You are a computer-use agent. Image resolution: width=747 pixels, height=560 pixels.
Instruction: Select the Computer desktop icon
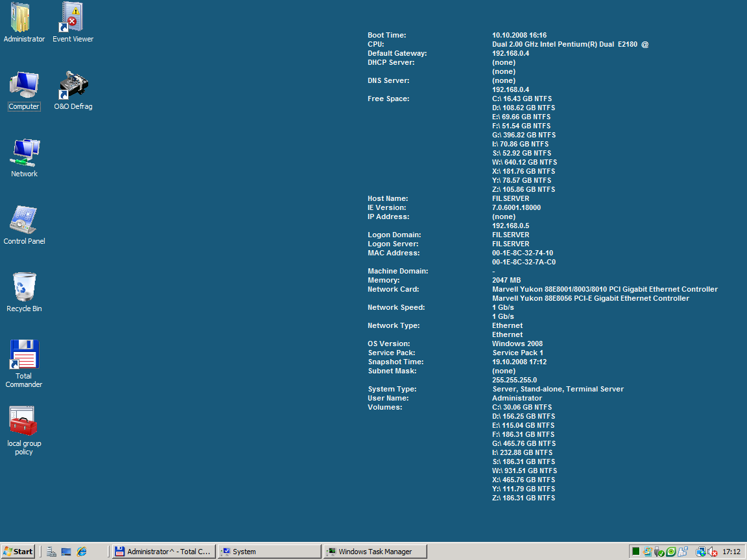click(24, 91)
